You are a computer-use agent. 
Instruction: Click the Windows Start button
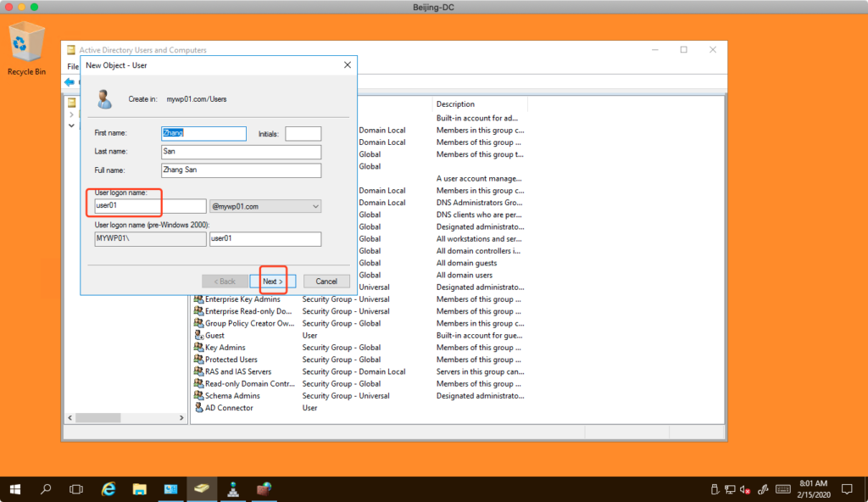pyautogui.click(x=15, y=489)
